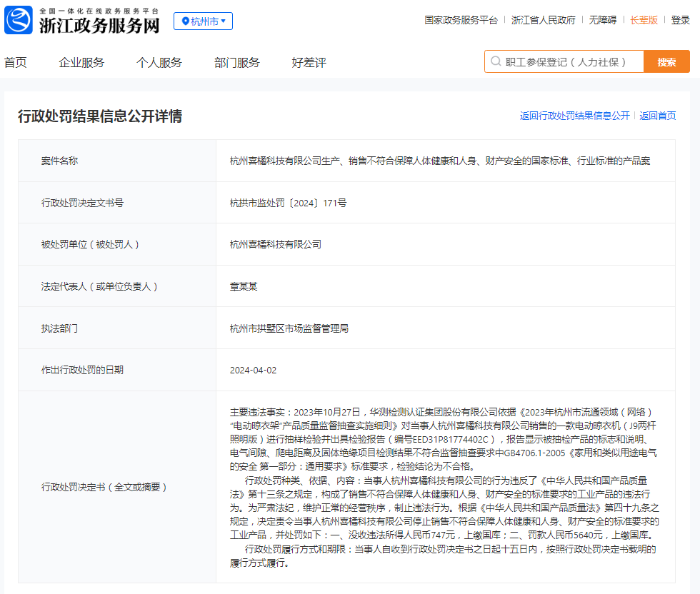Select the 被处罚单位（被处罚人） label

tap(90, 245)
